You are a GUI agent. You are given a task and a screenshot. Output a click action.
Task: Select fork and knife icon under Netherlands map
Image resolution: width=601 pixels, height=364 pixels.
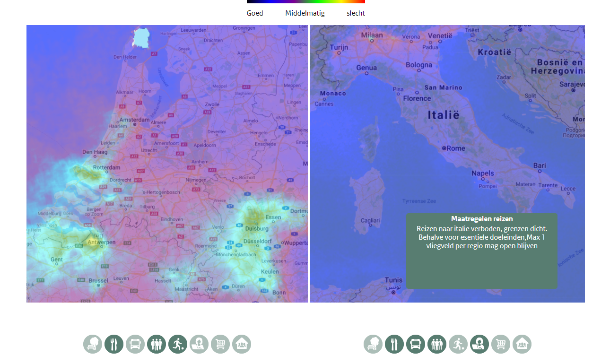coord(114,344)
